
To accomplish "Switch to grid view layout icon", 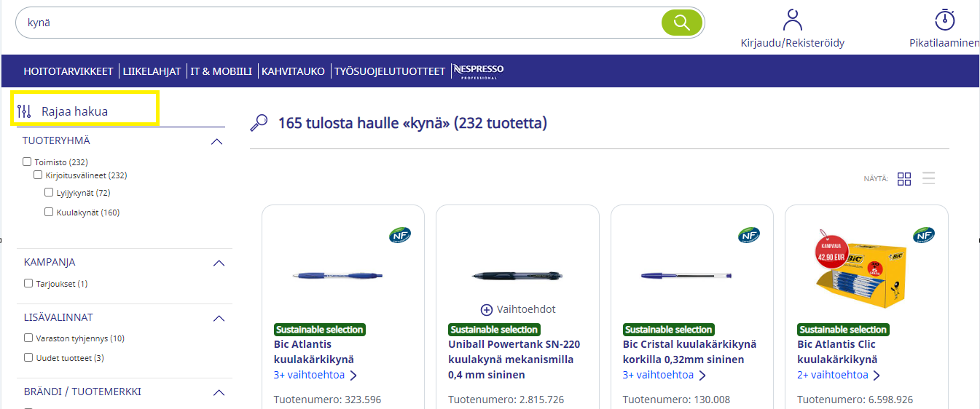I will (x=904, y=179).
